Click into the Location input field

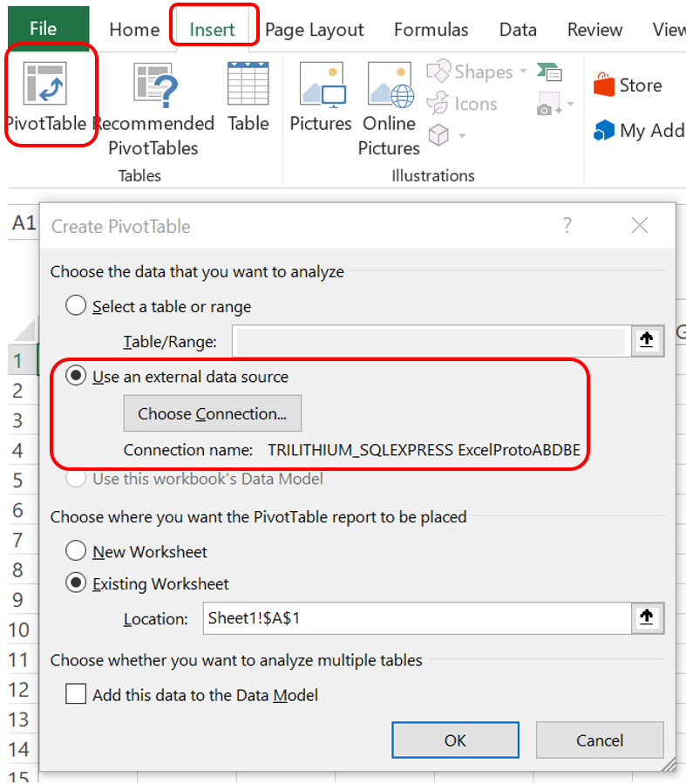[x=418, y=618]
